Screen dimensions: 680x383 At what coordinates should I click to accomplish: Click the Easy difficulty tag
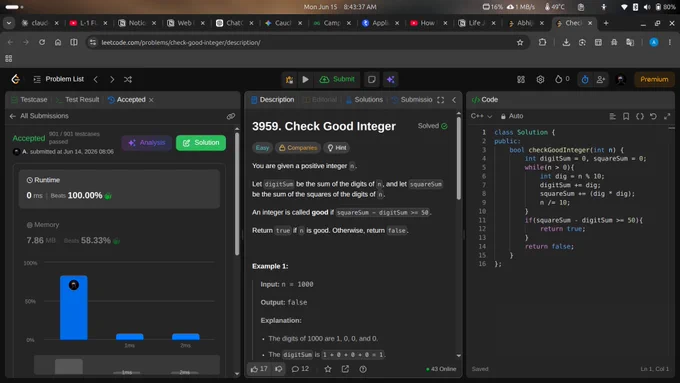262,148
